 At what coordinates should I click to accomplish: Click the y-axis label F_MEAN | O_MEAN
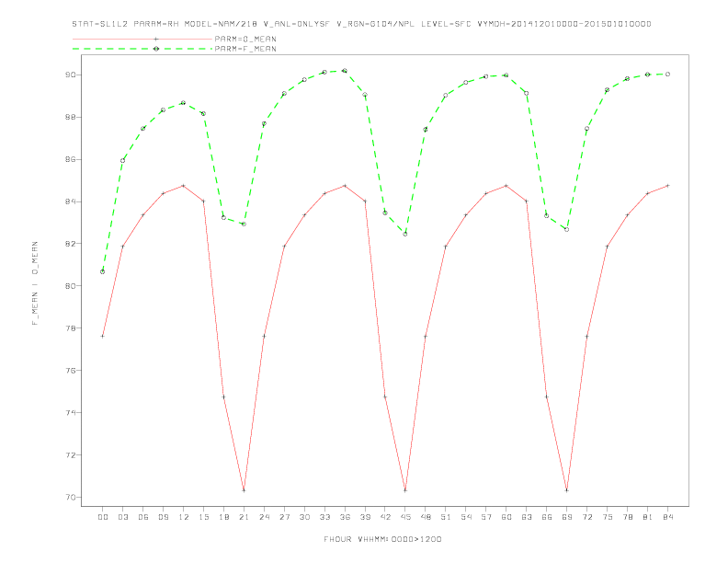35,283
